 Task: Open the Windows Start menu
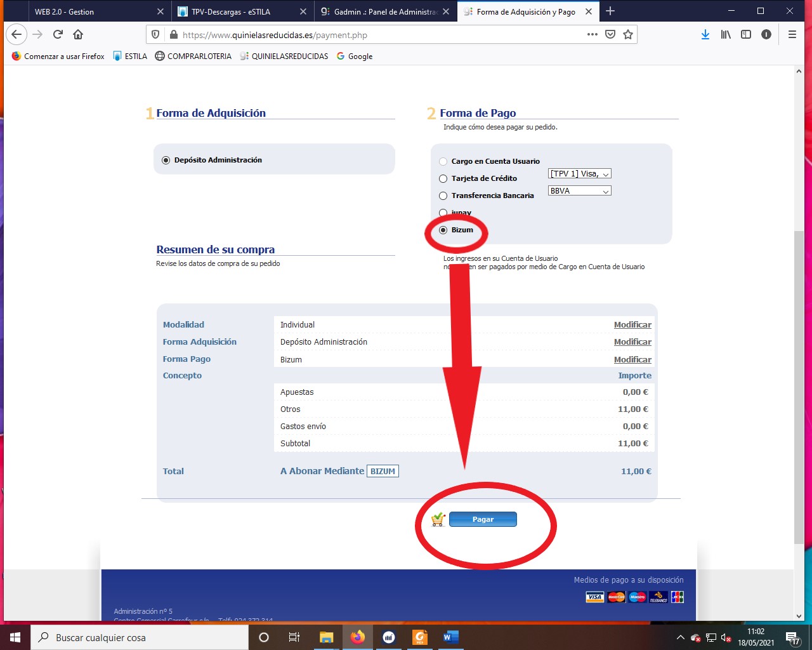click(15, 637)
